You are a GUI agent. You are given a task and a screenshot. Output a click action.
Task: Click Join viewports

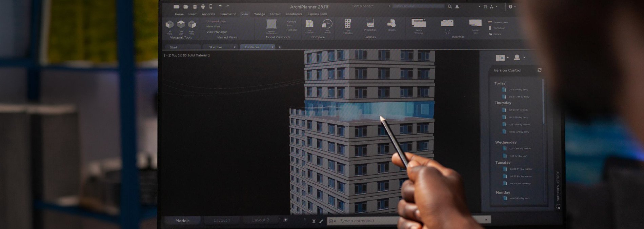(289, 25)
